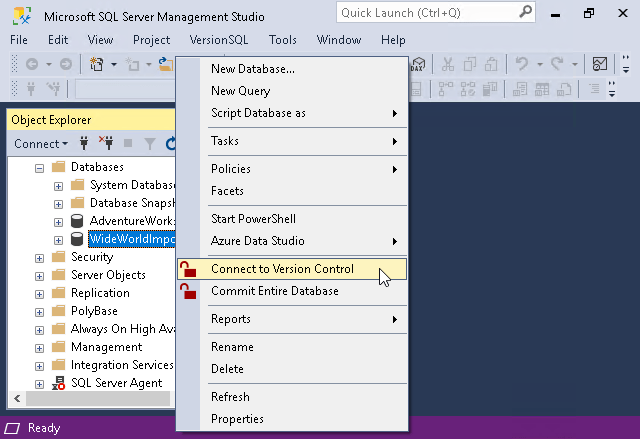Choose Start PowerShell
The width and height of the screenshot is (640, 439).
[292, 219]
